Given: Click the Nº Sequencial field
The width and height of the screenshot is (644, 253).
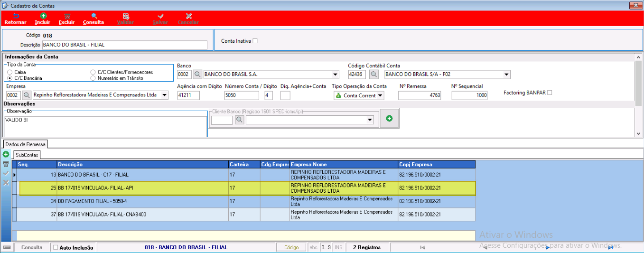Looking at the screenshot, I should click(x=469, y=95).
